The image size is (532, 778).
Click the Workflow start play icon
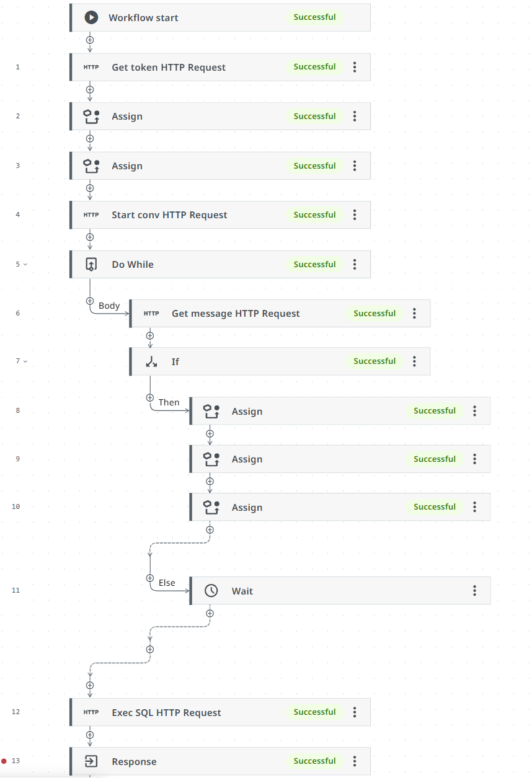(x=91, y=17)
